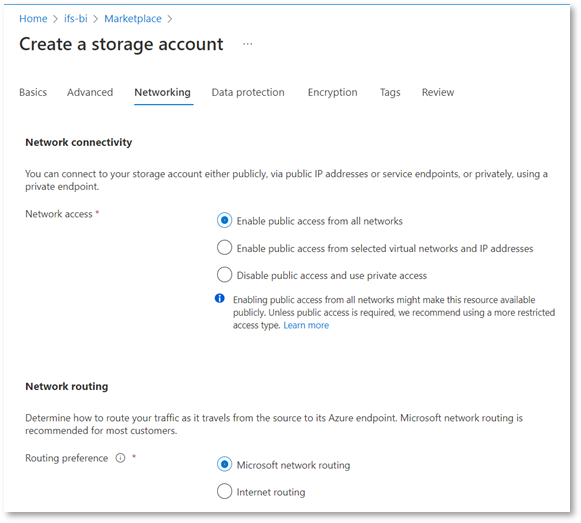Open the more options ellipsis beside title
Image resolution: width=581 pixels, height=523 pixels.
tap(248, 44)
